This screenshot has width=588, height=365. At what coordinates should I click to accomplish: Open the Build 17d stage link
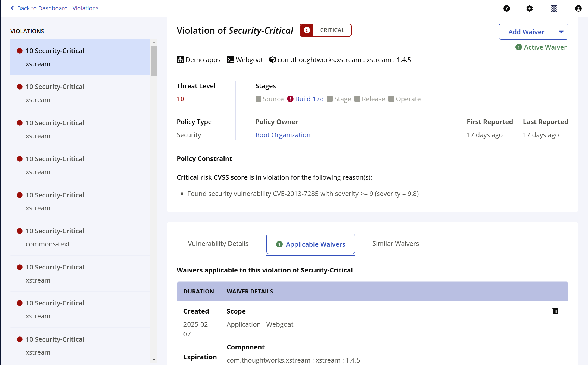[x=309, y=99]
